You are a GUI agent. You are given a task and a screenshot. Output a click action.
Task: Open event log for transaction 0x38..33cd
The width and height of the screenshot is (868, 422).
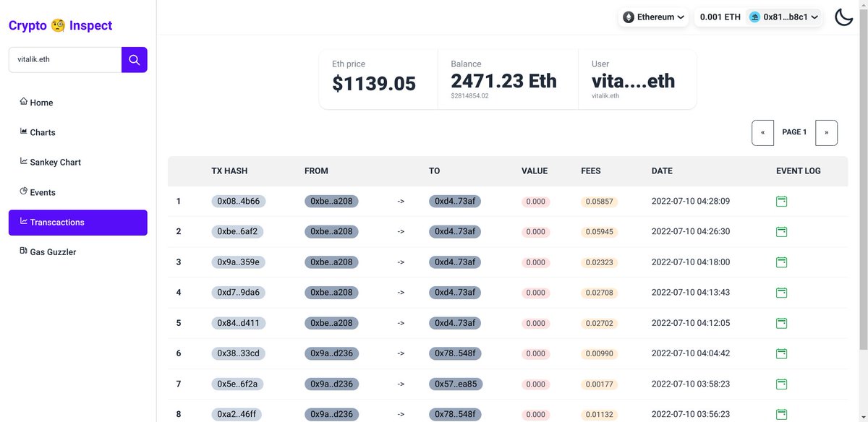[x=781, y=353]
